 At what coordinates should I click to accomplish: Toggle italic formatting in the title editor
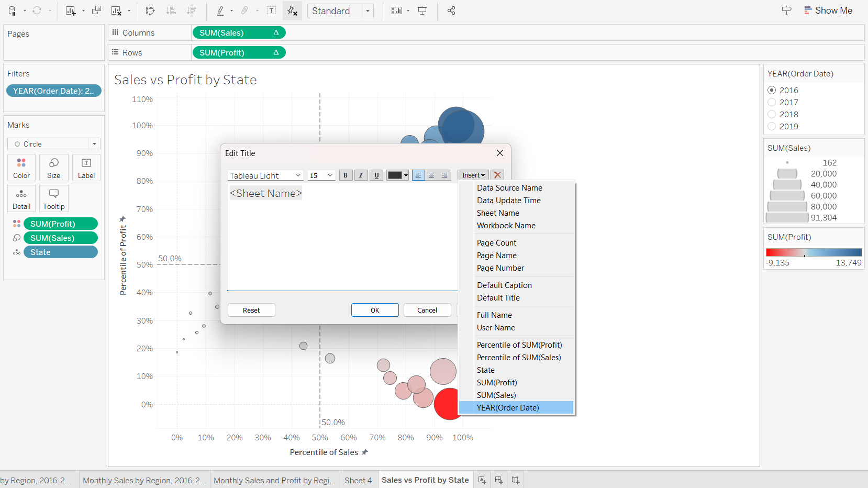point(361,175)
